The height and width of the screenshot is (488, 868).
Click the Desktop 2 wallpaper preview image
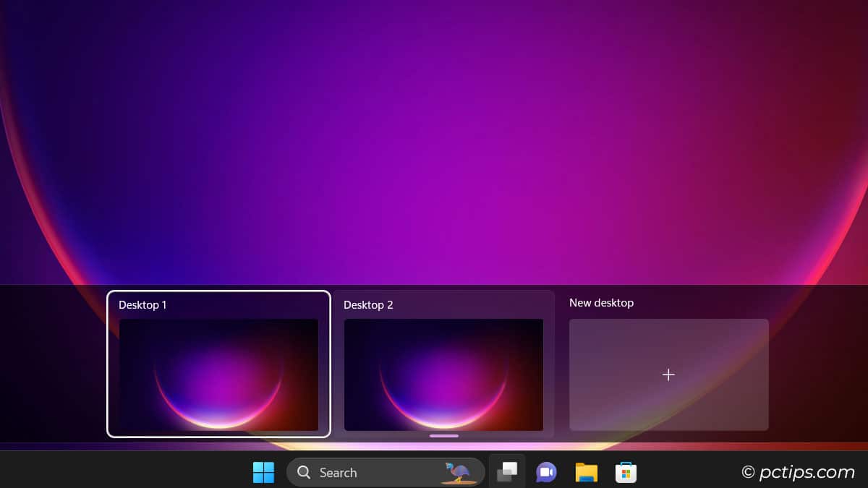443,374
